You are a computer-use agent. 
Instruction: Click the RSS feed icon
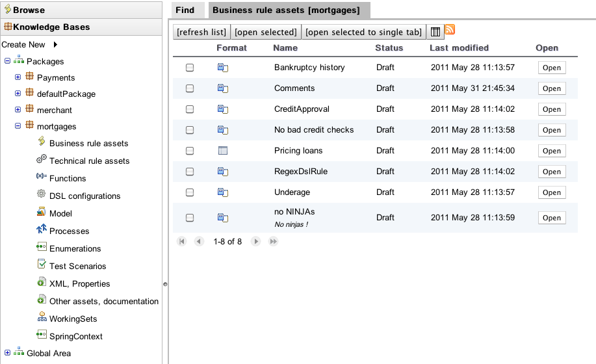449,30
